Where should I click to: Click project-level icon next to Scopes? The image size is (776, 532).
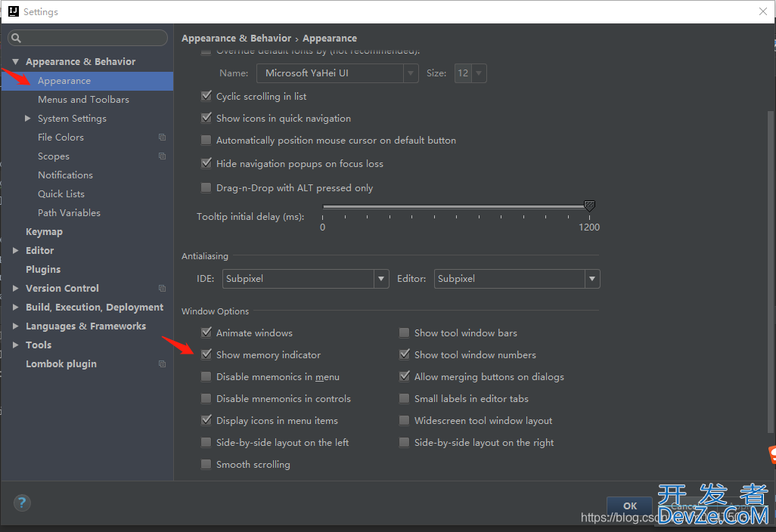(162, 156)
